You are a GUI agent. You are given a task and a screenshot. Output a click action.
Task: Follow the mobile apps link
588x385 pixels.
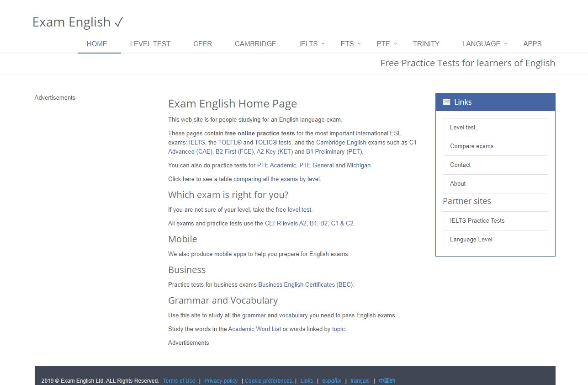click(230, 254)
